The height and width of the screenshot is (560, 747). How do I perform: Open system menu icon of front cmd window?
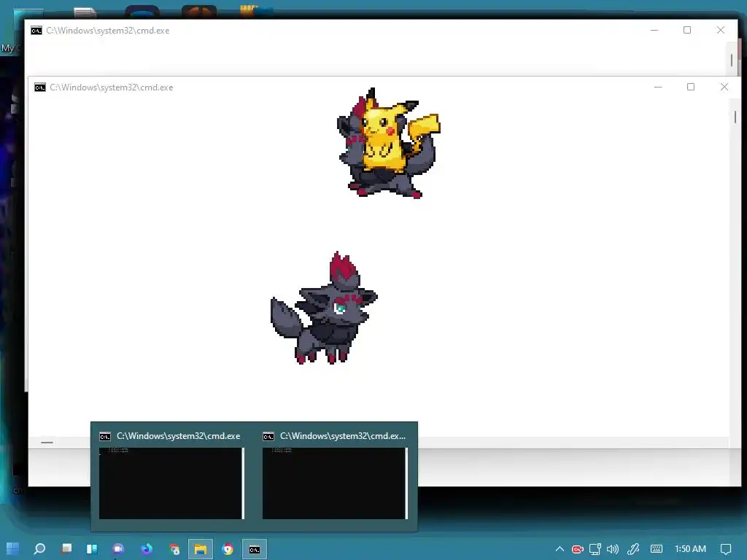(40, 87)
